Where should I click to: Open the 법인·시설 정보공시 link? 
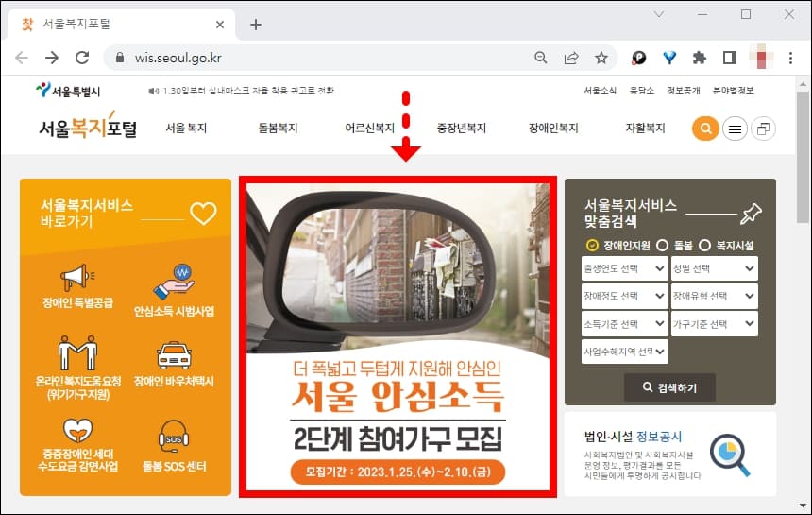click(x=633, y=437)
